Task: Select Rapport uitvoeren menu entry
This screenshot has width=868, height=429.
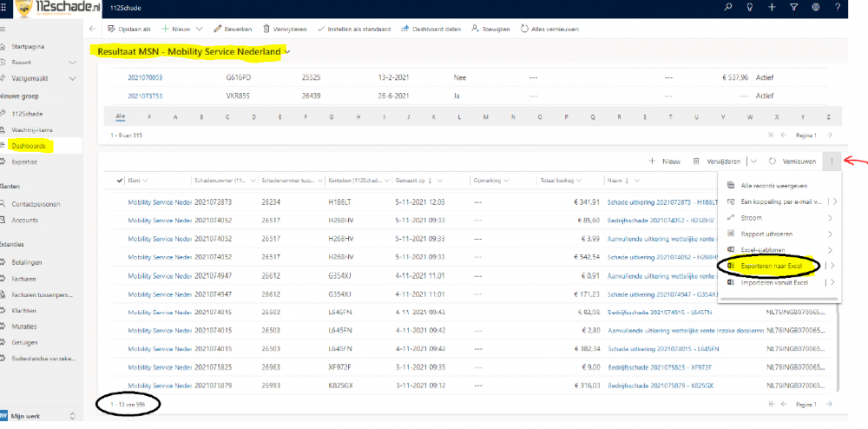Action: click(x=779, y=234)
